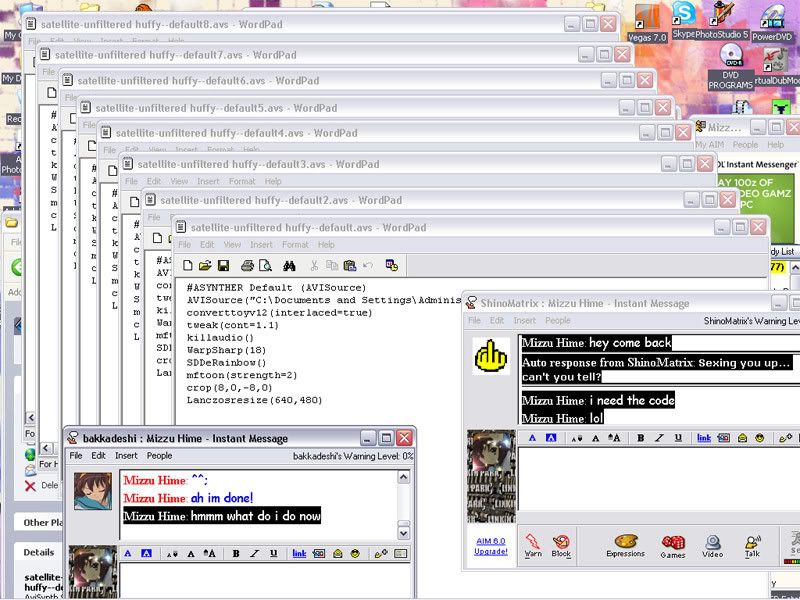The width and height of the screenshot is (800, 600).
Task: Open Vegas 7.0 desktop shortcut
Action: 647,24
